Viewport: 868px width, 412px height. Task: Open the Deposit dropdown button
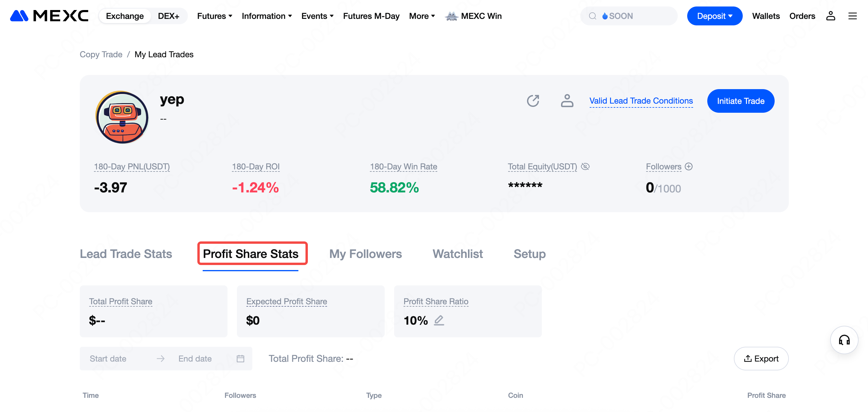point(714,16)
